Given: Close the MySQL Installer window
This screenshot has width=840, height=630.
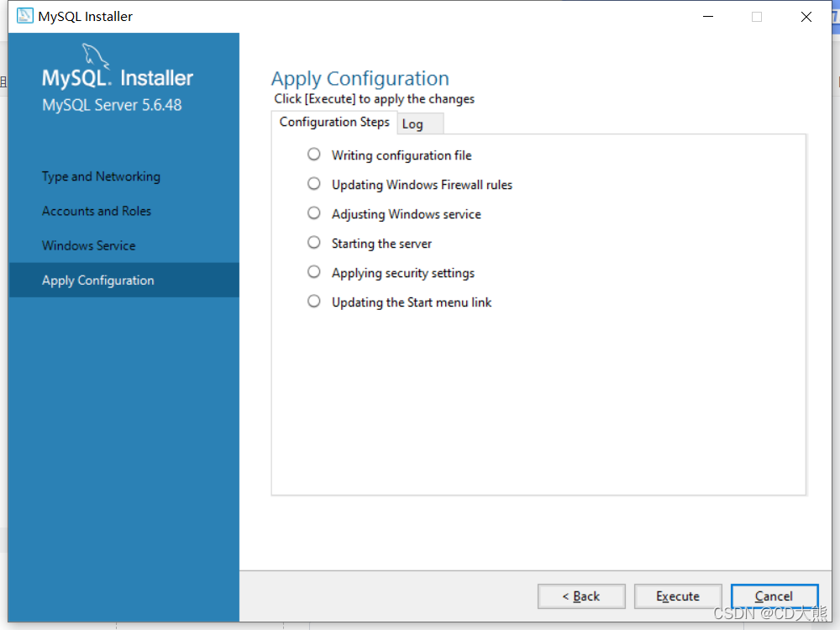Looking at the screenshot, I should (806, 17).
